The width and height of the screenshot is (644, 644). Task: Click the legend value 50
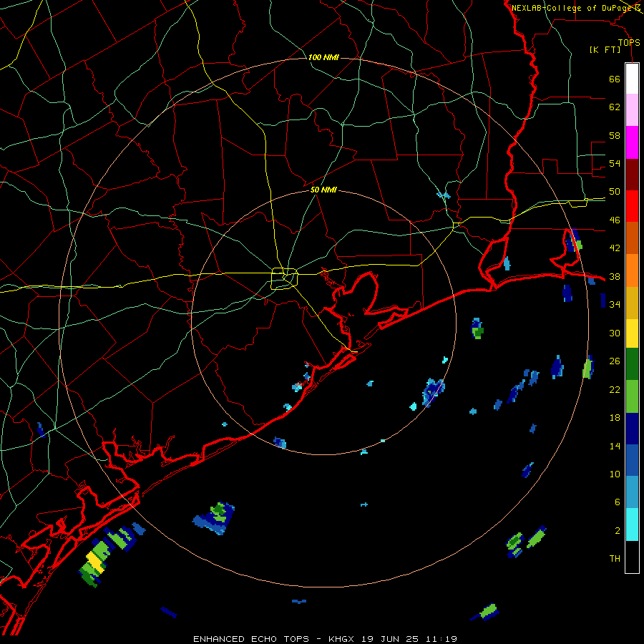point(615,192)
